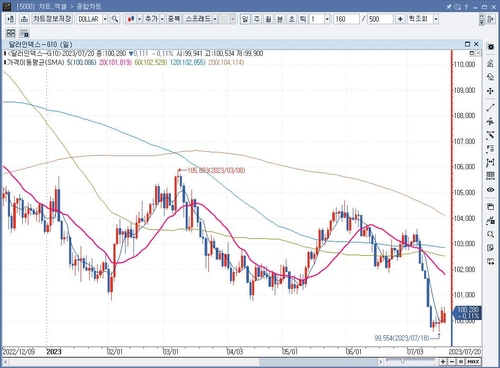The width and height of the screenshot is (500, 368).
Task: Select the 틱 (tick) period toggle
Action: pyautogui.click(x=303, y=19)
